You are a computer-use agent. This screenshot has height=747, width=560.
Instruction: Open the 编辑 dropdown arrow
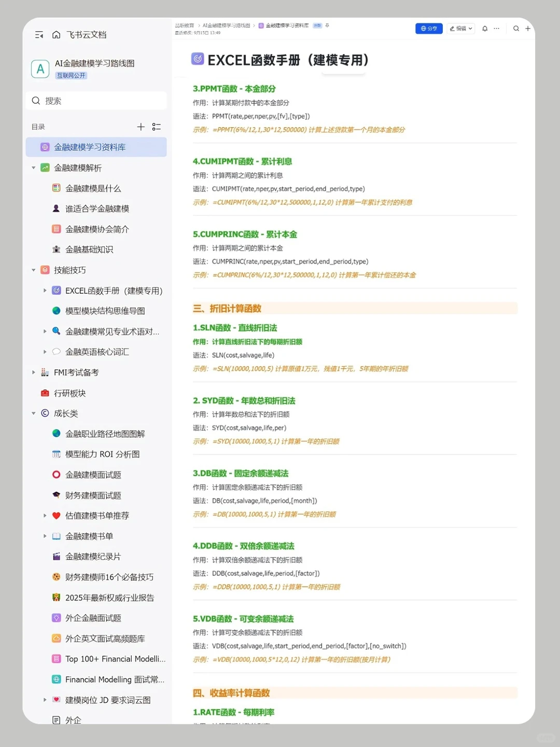[471, 29]
